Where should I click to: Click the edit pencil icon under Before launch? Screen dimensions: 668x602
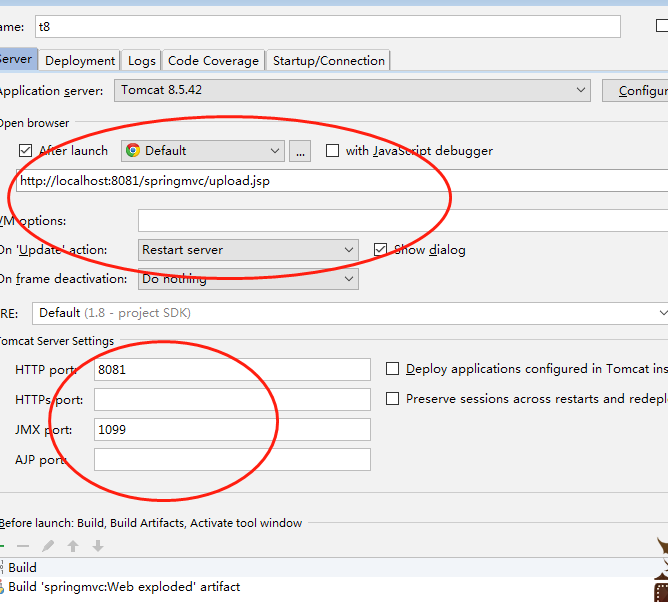click(48, 546)
